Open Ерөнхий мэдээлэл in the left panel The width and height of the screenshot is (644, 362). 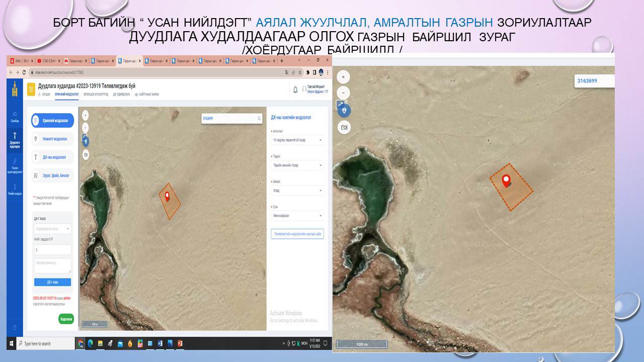point(52,121)
